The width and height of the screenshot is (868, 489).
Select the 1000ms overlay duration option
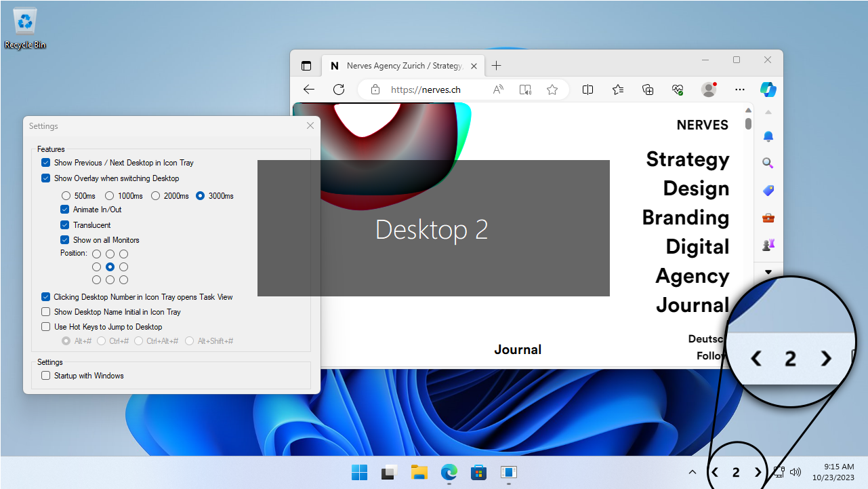point(110,195)
